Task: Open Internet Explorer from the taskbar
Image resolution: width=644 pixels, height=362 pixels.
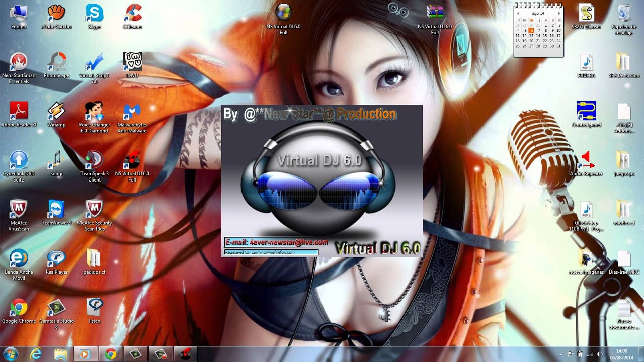Action: click(35, 354)
